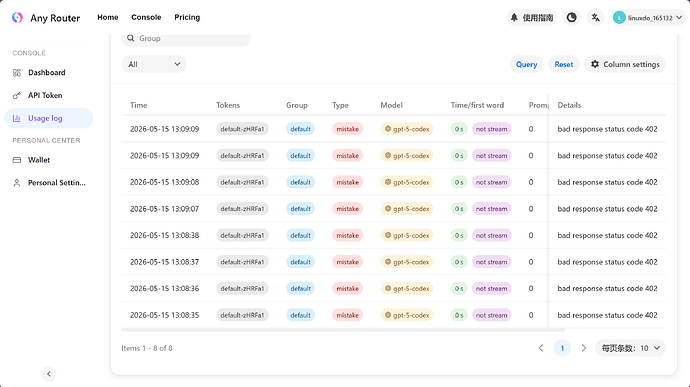Click the Wallet card icon
This screenshot has width=690, height=387.
click(x=17, y=160)
